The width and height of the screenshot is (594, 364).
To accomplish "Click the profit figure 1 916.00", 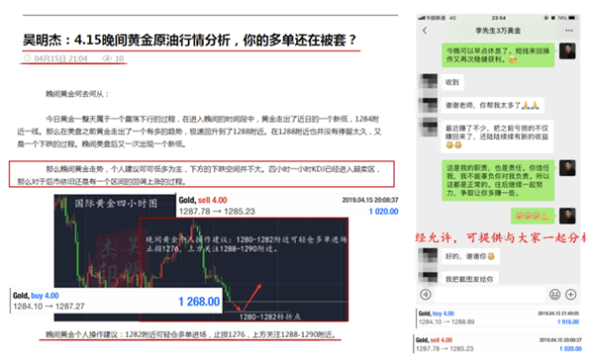I will coord(568,321).
